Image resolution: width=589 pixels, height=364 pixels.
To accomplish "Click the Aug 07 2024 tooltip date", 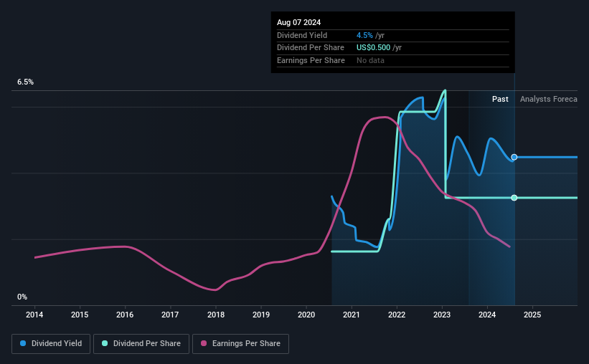I will tap(299, 22).
